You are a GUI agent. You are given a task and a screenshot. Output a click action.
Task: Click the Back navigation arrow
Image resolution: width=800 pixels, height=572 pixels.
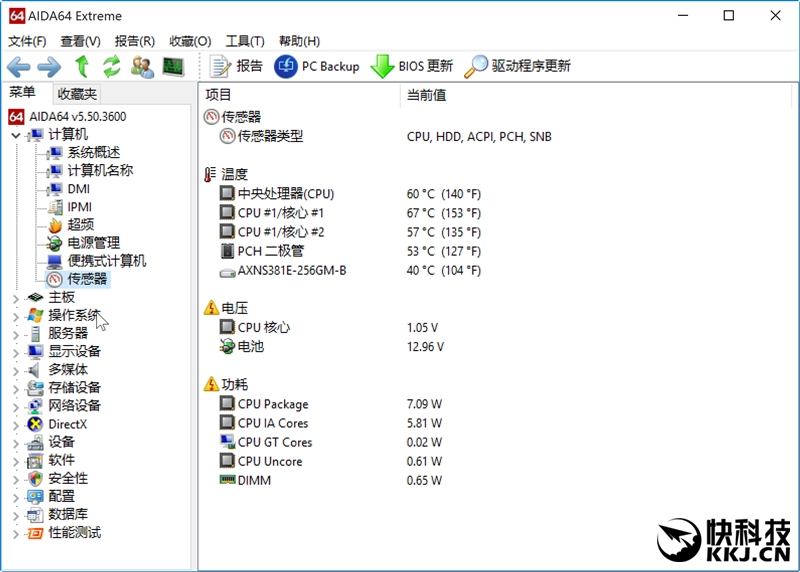[x=19, y=67]
